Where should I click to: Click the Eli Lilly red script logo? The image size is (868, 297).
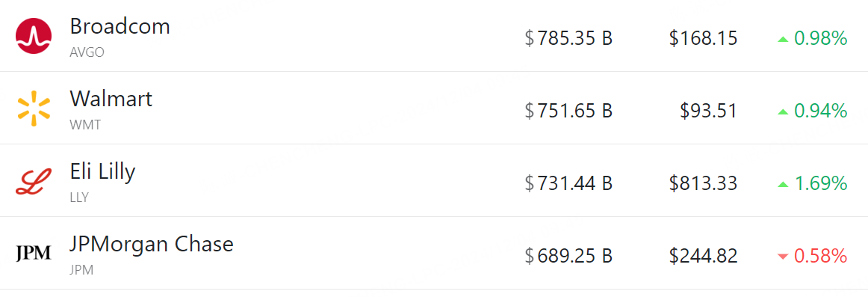(x=34, y=182)
